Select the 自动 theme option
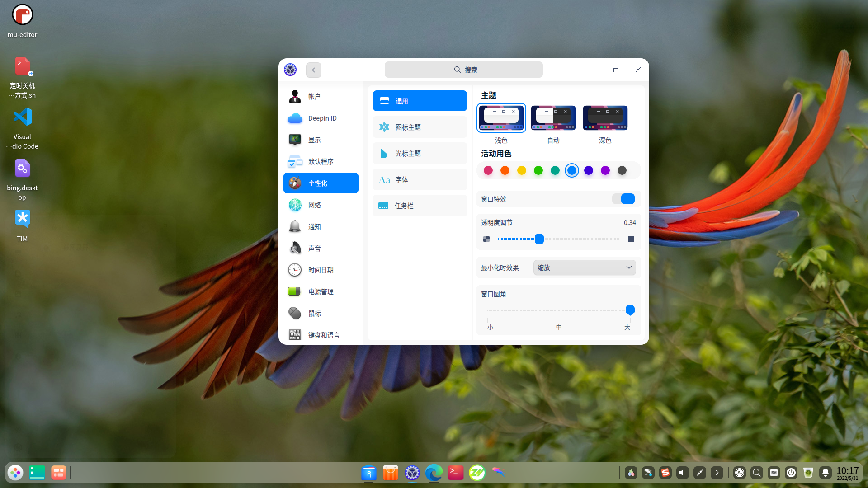Screen dimensions: 868x488 point(553,117)
